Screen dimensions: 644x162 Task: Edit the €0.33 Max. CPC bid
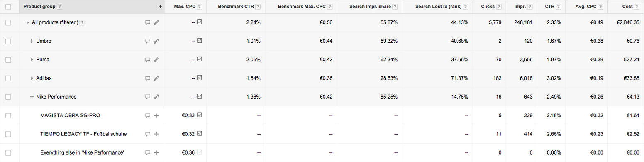pyautogui.click(x=188, y=116)
